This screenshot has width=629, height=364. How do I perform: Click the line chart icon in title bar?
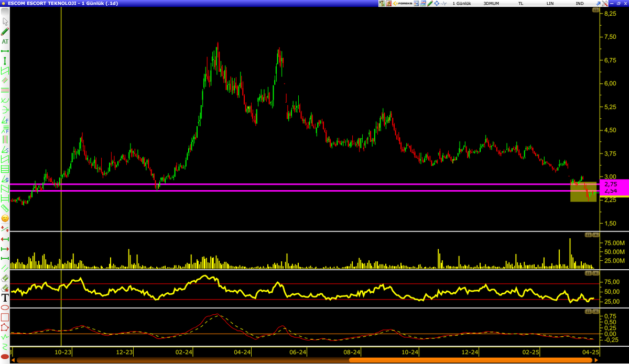444,4
